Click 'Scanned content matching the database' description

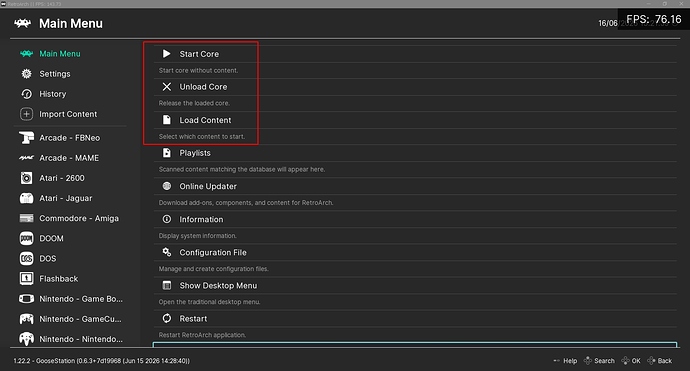click(242, 169)
